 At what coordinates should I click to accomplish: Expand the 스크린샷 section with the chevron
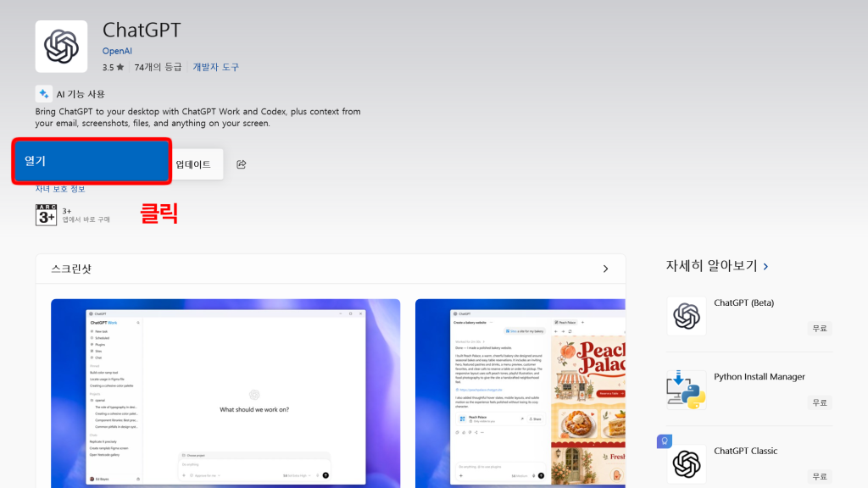pyautogui.click(x=605, y=269)
